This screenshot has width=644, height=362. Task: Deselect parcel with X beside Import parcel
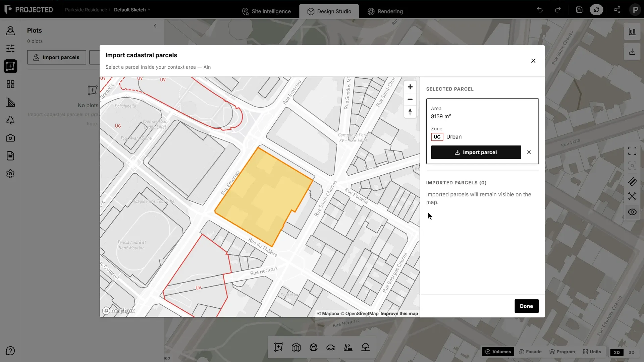pos(529,152)
